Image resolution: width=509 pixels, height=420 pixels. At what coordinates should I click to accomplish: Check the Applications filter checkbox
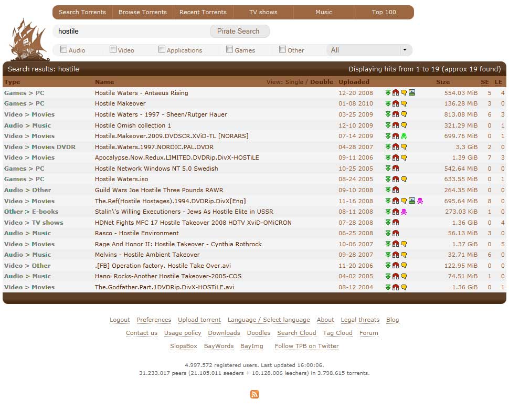tap(162, 49)
